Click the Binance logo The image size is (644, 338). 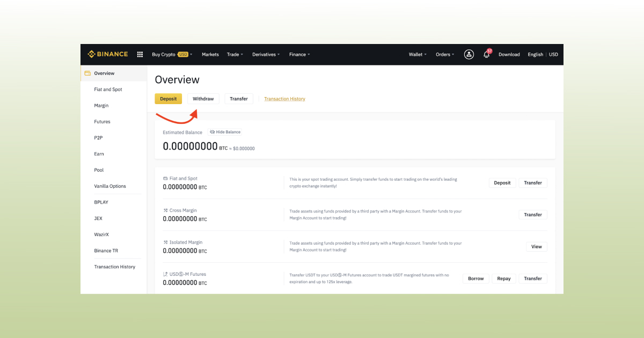[108, 54]
